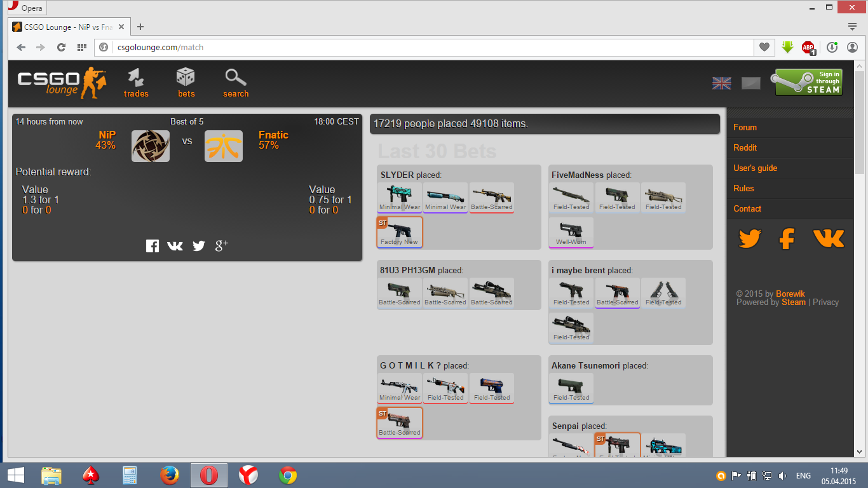Select the CSGO Lounge browser tab
This screenshot has height=488, width=868.
point(70,27)
